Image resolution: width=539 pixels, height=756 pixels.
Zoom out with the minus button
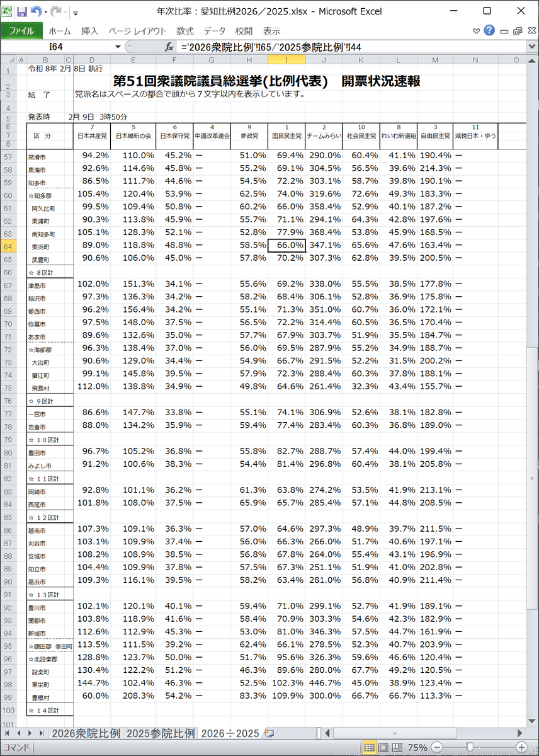click(438, 748)
